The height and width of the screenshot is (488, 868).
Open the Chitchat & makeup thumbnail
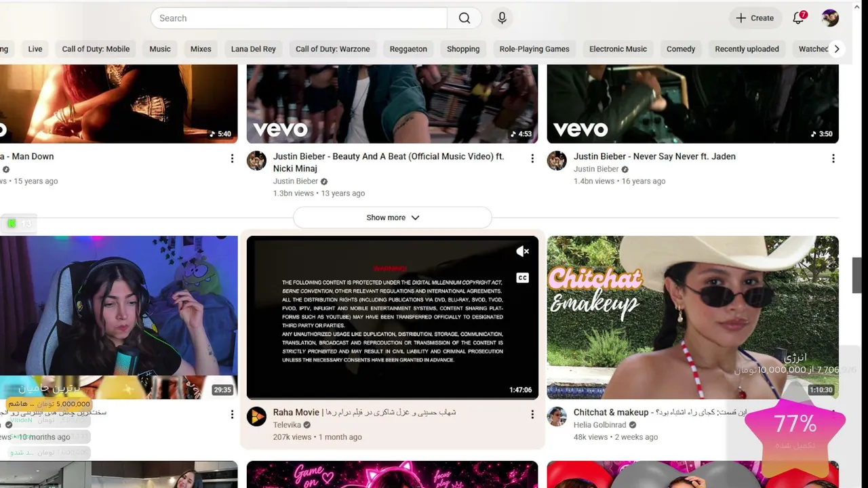click(692, 317)
